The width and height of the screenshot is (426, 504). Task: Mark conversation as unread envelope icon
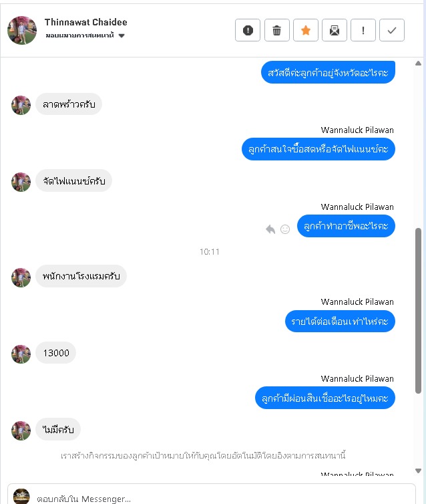(x=334, y=30)
